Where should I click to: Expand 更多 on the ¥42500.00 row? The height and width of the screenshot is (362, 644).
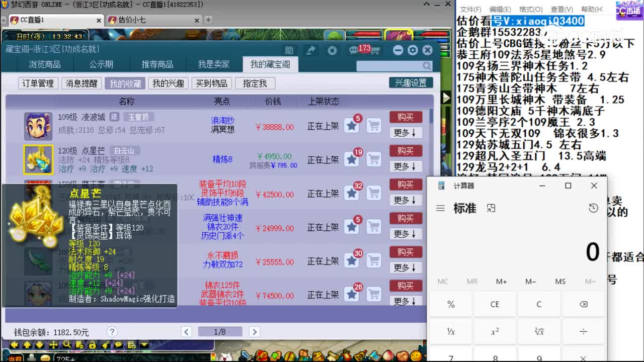(406, 200)
